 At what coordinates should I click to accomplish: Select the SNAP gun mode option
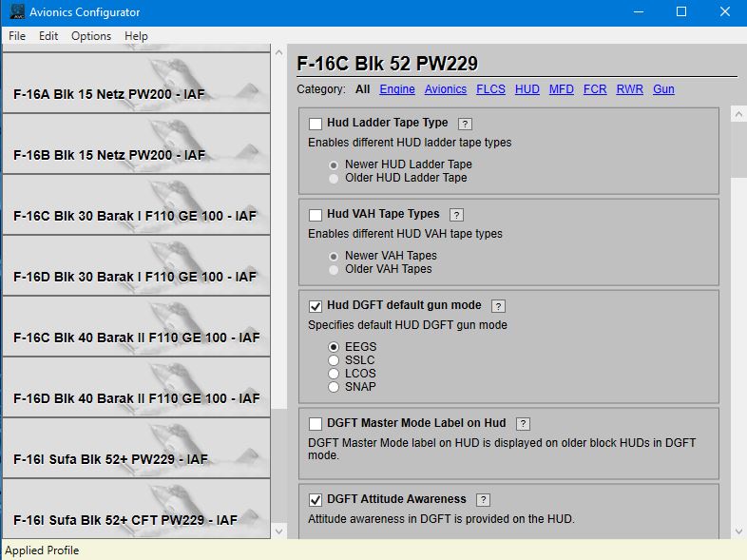click(334, 387)
